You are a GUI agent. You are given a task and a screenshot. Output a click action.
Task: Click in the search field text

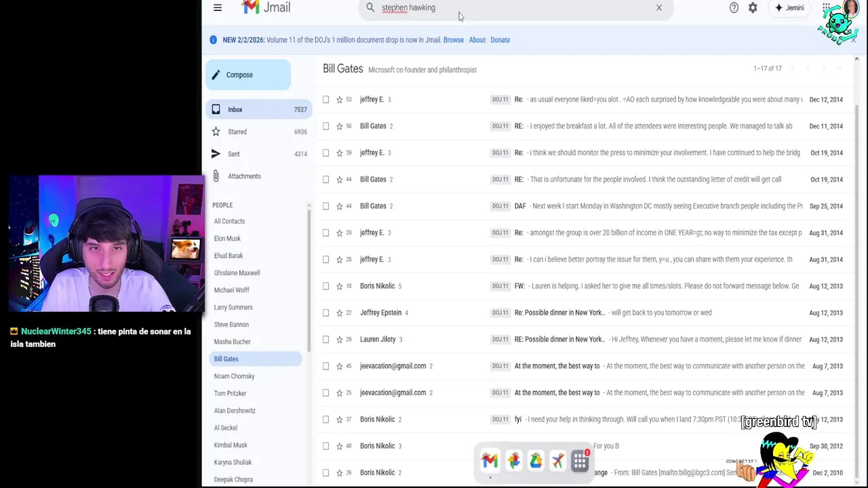click(408, 7)
